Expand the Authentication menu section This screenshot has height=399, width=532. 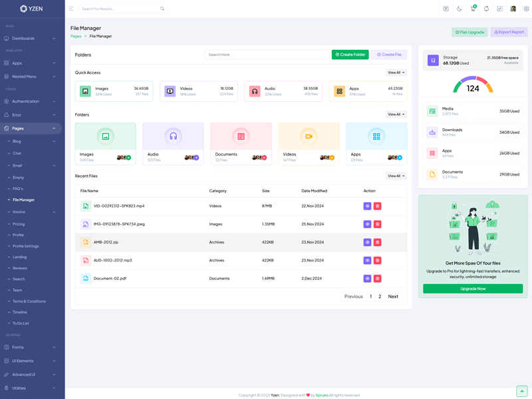pyautogui.click(x=31, y=102)
